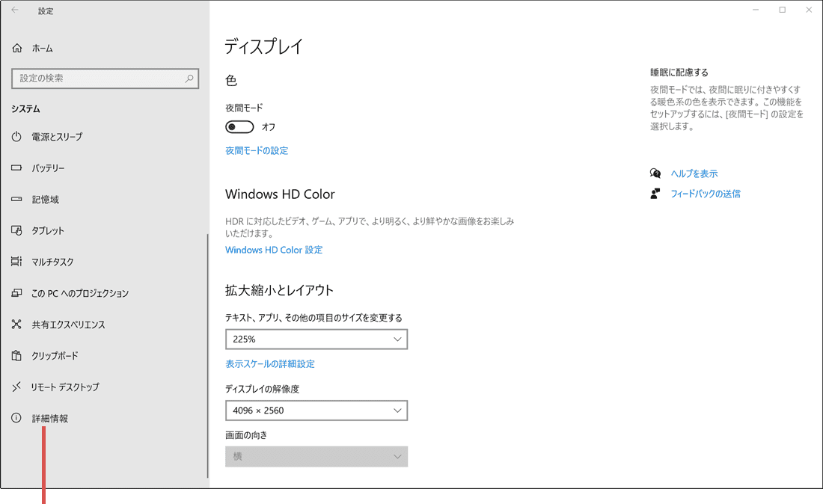Open 記憶域 (Storage) settings
The width and height of the screenshot is (823, 504).
click(46, 199)
